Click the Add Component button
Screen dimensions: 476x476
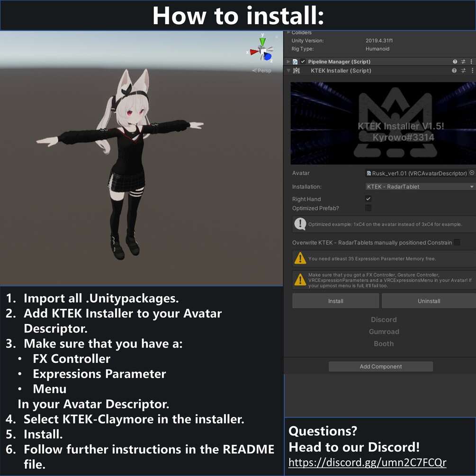[x=381, y=367]
